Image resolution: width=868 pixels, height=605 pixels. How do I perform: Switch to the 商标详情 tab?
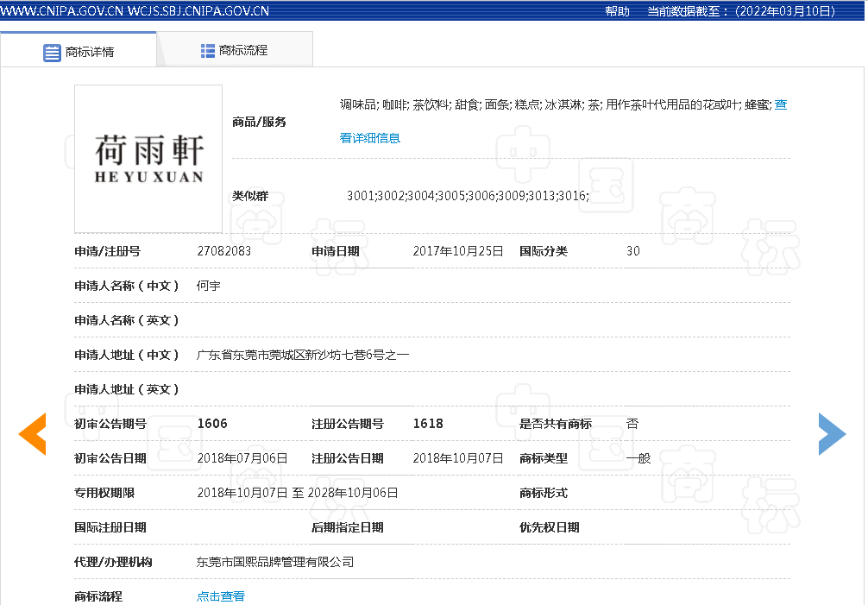tap(79, 50)
